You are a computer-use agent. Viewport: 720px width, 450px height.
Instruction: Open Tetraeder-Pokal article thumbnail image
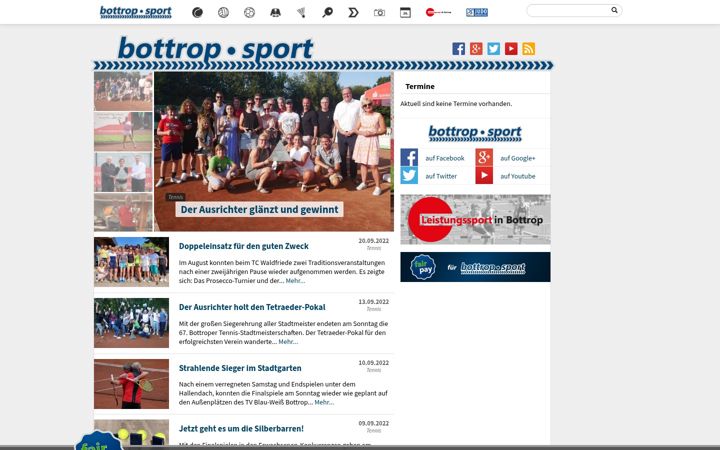pos(131,323)
